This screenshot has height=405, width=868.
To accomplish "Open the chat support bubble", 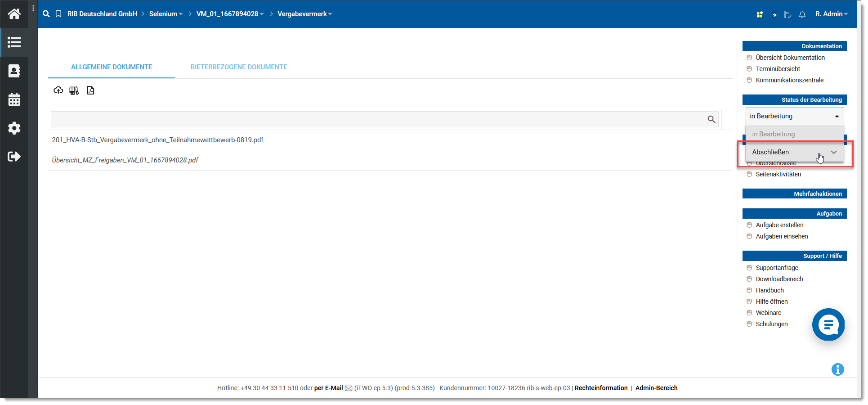I will pyautogui.click(x=828, y=324).
